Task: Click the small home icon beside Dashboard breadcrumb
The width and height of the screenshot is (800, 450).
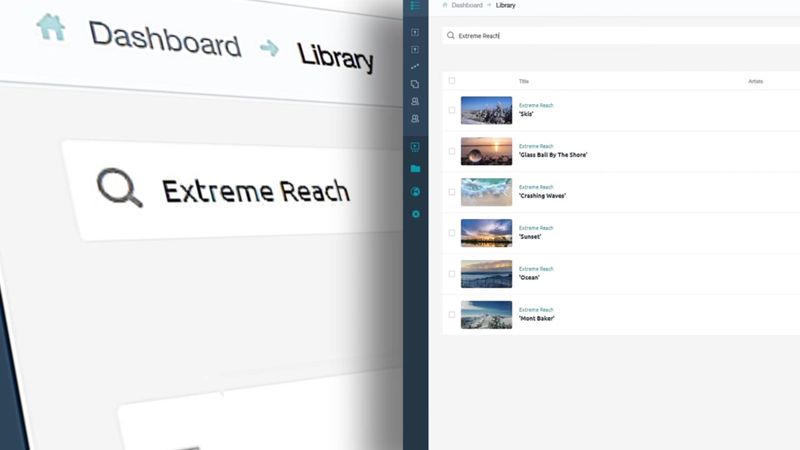Action: point(444,5)
